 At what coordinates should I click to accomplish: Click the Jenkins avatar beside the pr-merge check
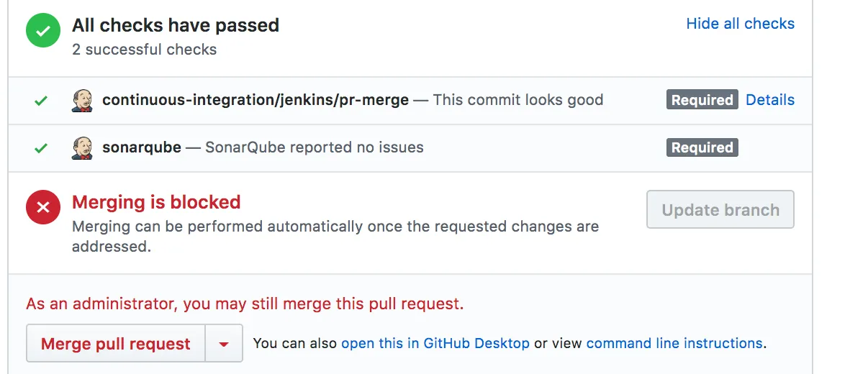pos(83,101)
